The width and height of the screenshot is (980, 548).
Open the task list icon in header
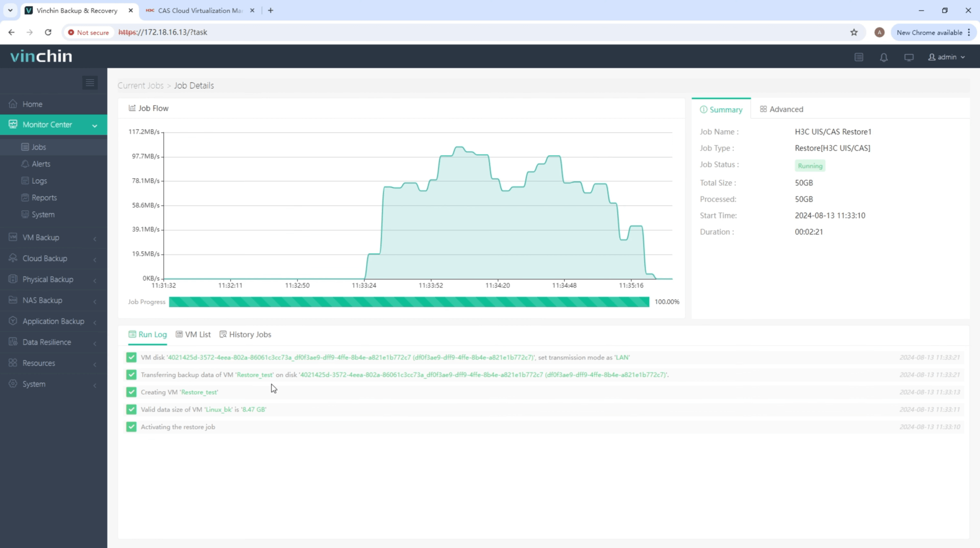pyautogui.click(x=859, y=57)
